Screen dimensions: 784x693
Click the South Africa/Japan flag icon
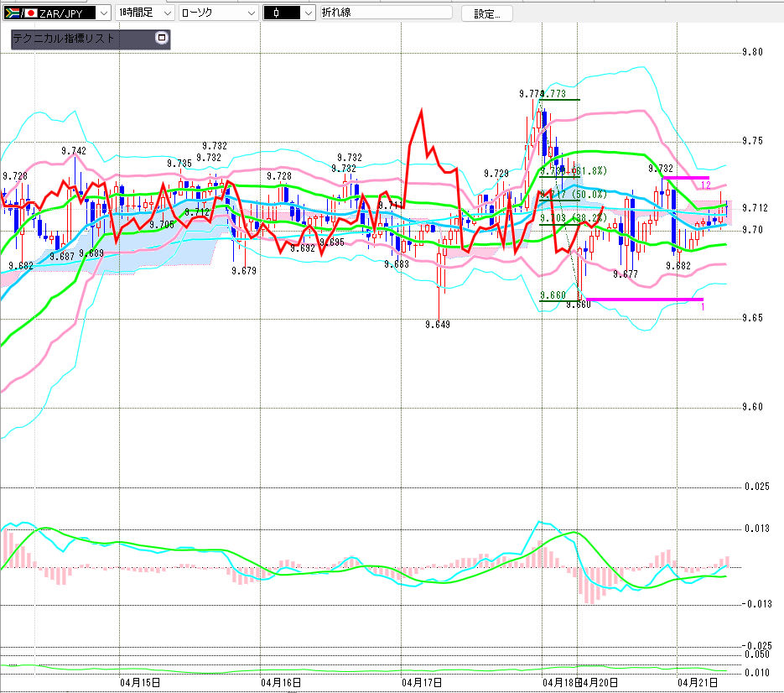15,13
